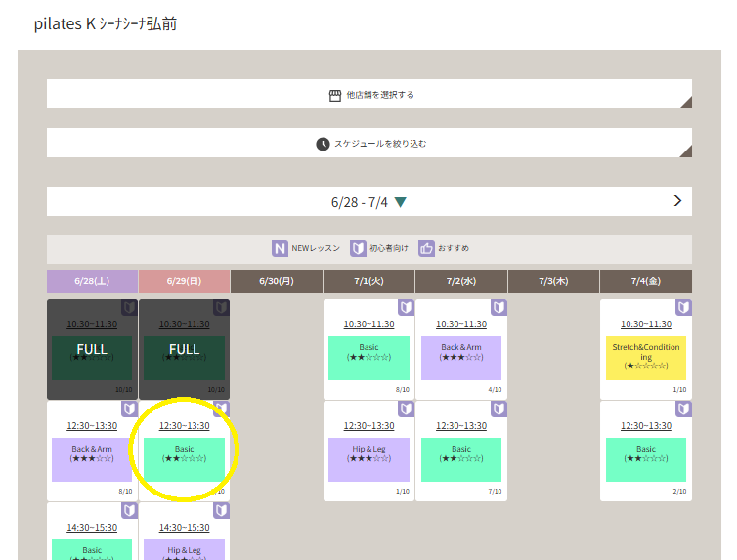Click 4/10 capacity on 7/2 10:30 card
737x560 pixels.
[495, 390]
